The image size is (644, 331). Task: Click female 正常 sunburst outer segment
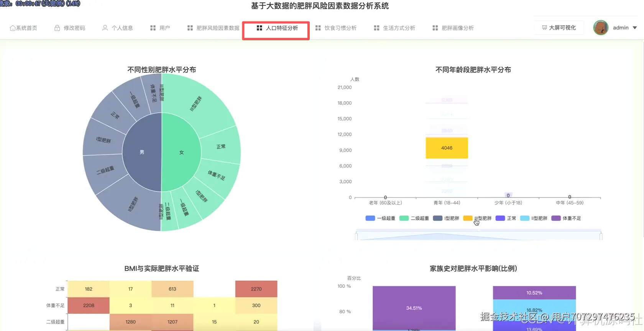[221, 147]
